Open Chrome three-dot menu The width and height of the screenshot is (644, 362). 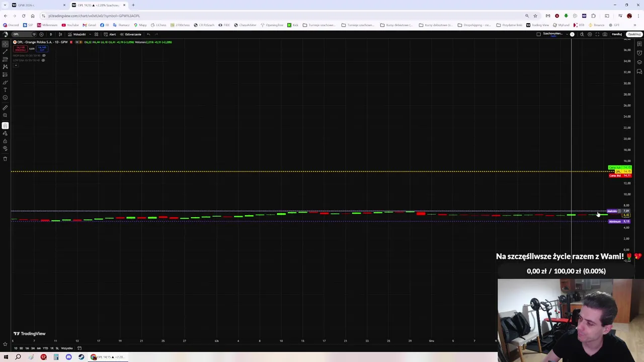638,16
